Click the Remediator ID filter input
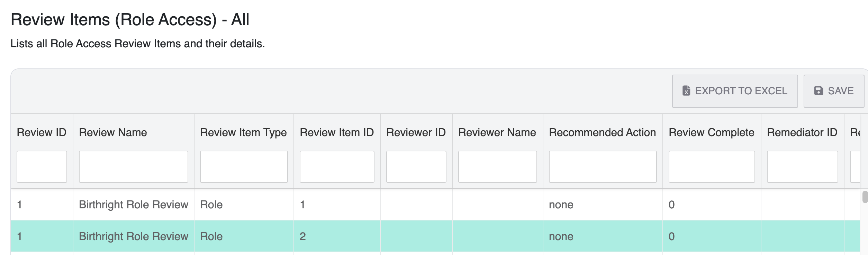Image resolution: width=868 pixels, height=255 pixels. pyautogui.click(x=802, y=167)
